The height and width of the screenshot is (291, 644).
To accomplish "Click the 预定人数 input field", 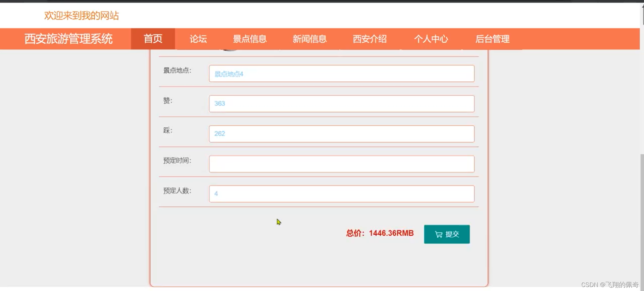I will click(x=342, y=194).
